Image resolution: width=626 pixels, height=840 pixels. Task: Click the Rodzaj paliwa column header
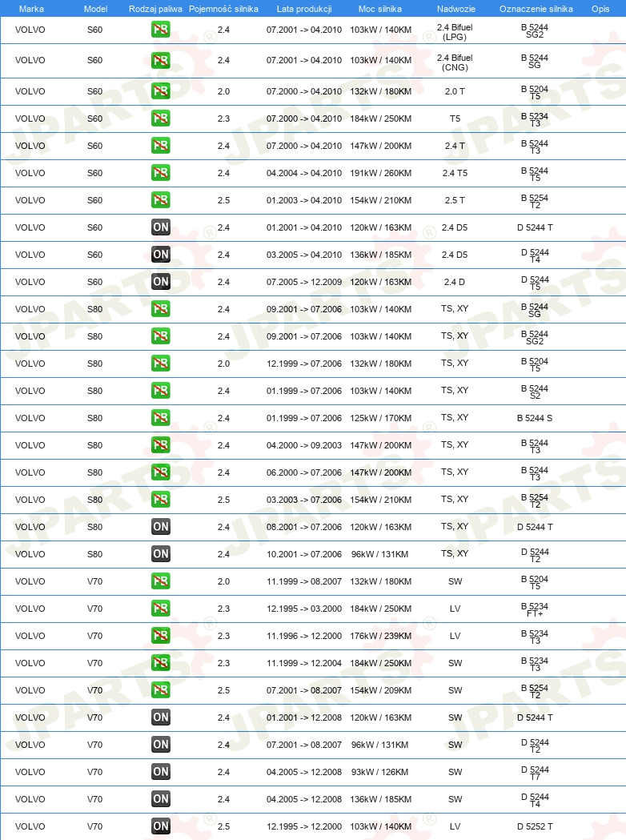(x=155, y=9)
